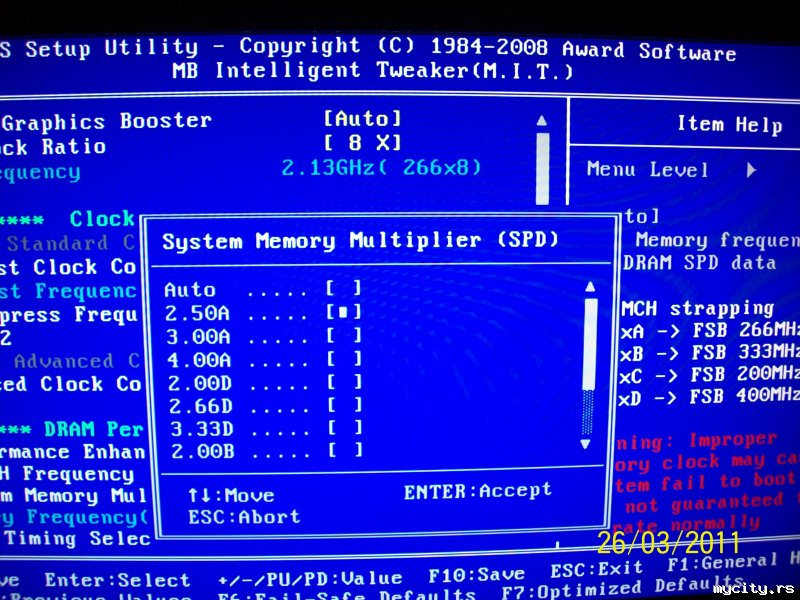Click Enter:Select in the footer
The image size is (800, 600).
click(x=117, y=580)
